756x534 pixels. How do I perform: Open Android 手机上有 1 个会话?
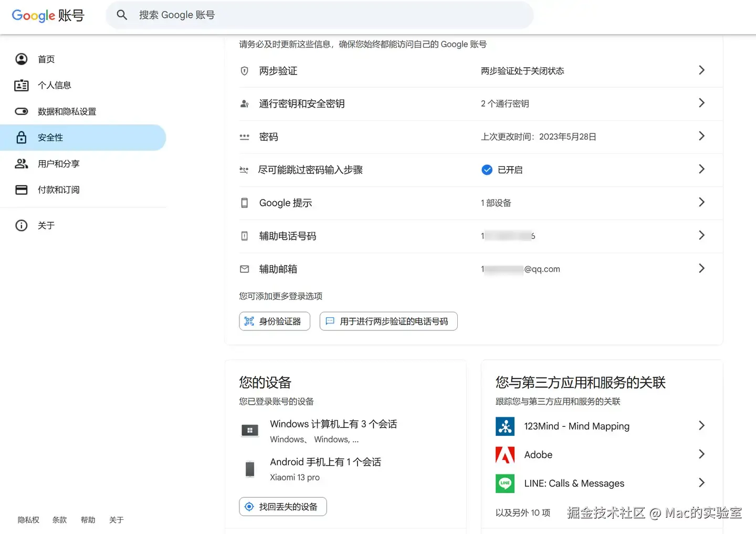tap(325, 462)
